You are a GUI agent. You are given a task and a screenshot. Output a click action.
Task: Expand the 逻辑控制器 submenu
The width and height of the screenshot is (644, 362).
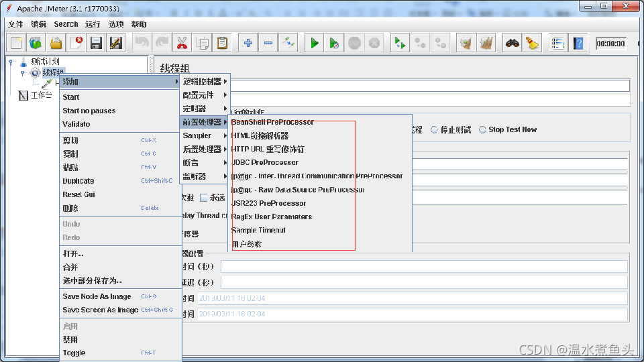tap(205, 81)
